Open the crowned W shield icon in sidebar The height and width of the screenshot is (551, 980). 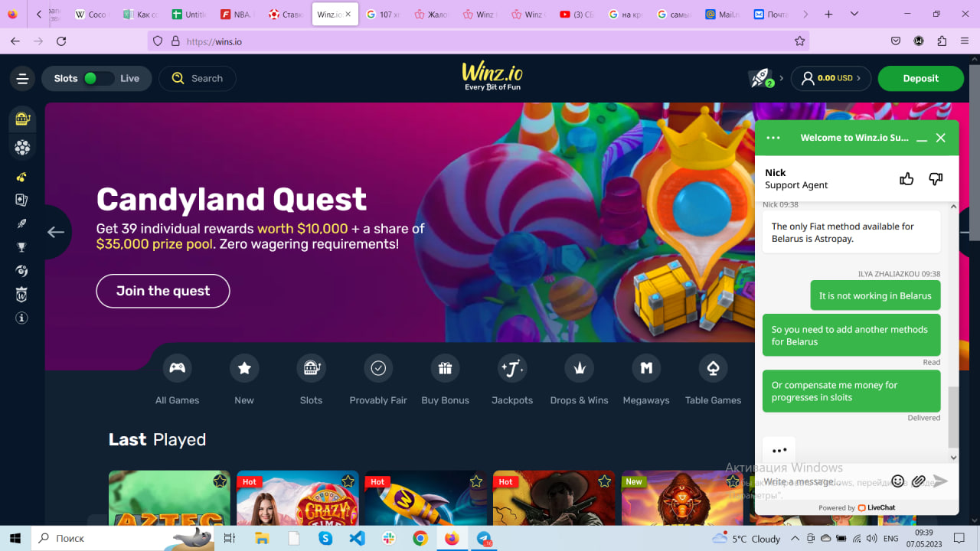(22, 294)
